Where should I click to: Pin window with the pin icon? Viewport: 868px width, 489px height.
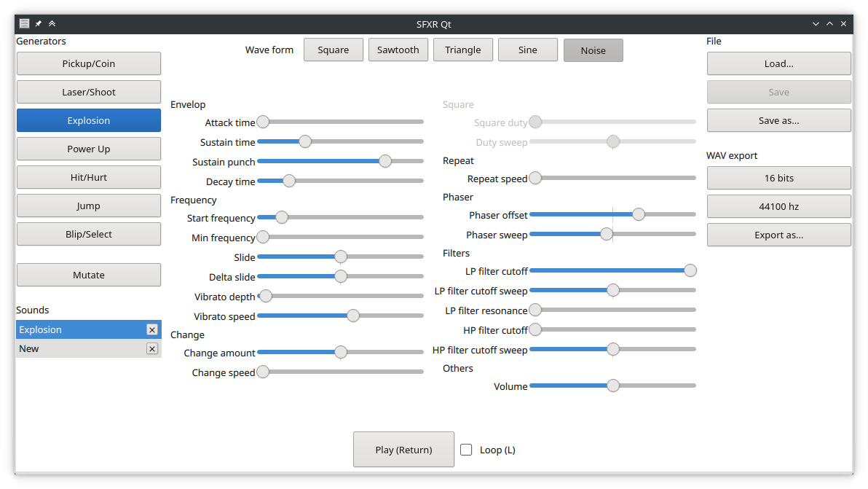coord(38,23)
